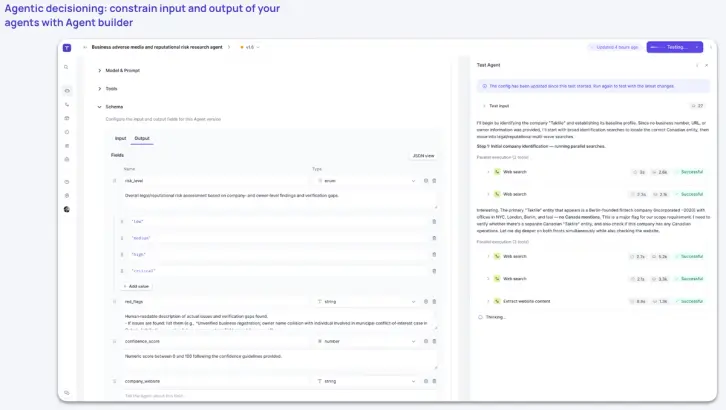
Task: Delete the confidence_score field
Action: coord(434,342)
